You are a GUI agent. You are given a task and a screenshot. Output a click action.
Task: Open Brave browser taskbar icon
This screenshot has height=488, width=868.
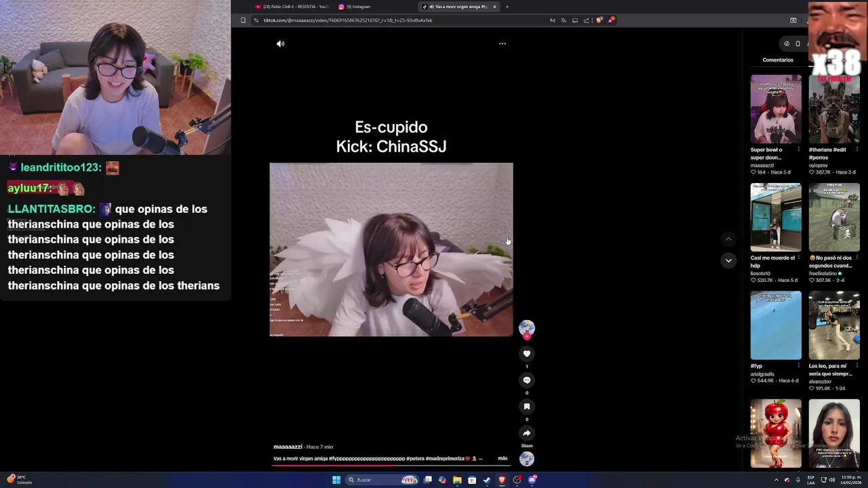click(x=502, y=480)
